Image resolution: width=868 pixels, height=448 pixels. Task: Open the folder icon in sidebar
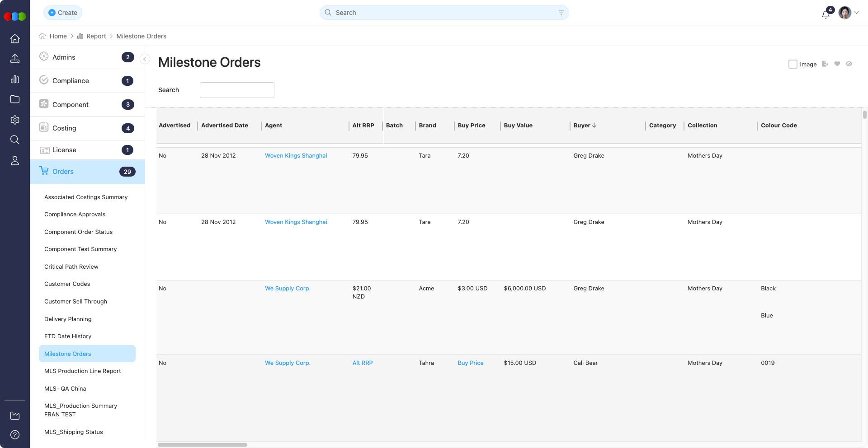(x=15, y=99)
